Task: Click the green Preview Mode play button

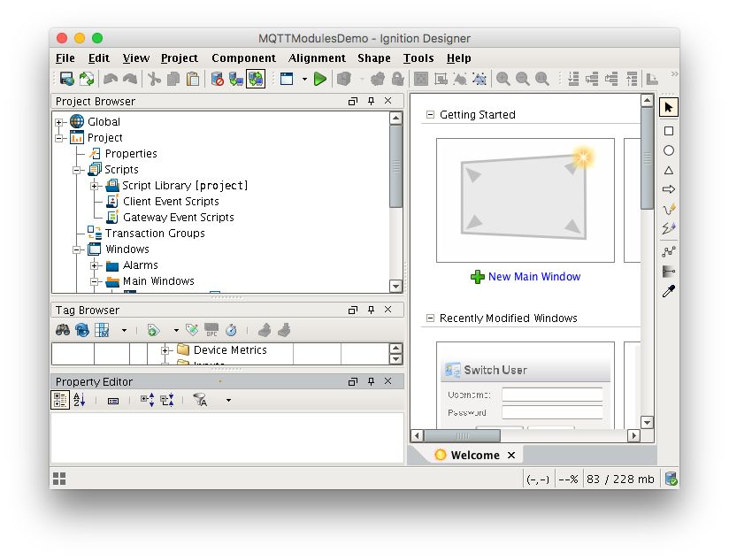Action: coord(320,79)
